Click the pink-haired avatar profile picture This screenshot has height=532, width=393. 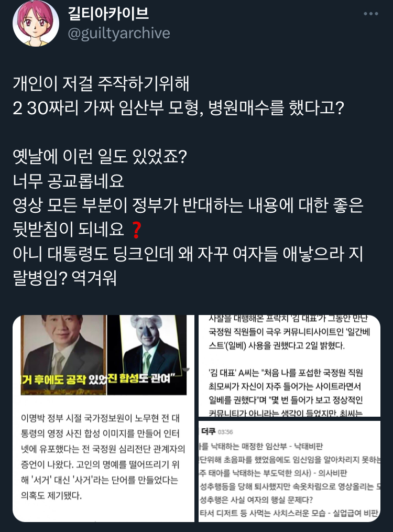pos(36,24)
